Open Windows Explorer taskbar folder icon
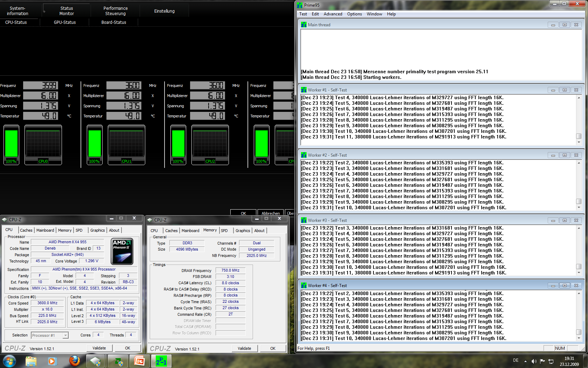Viewport: 588px width, 368px height. (31, 361)
